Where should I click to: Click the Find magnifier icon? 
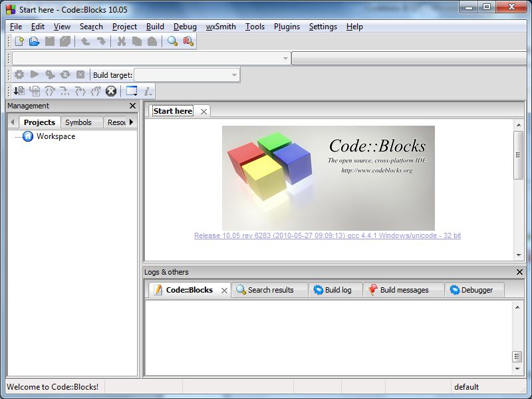[172, 41]
